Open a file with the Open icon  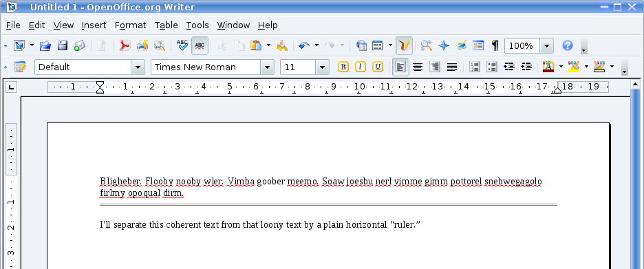tap(45, 45)
